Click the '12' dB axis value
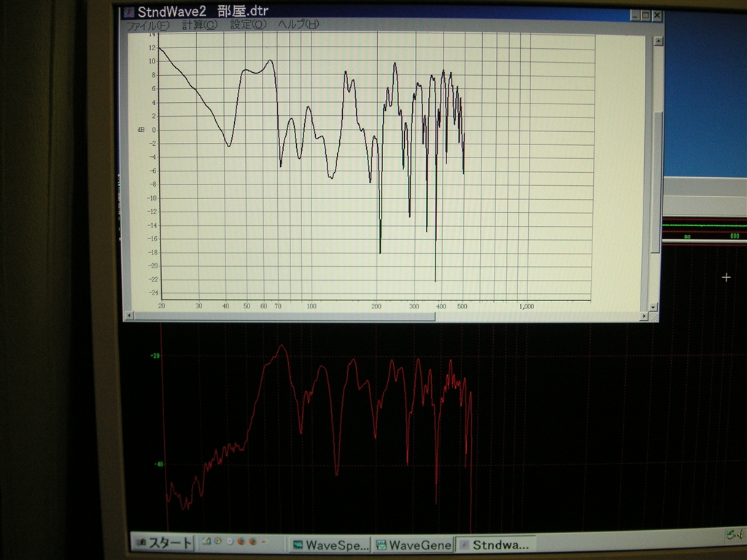The width and height of the screenshot is (747, 560). pos(152,47)
